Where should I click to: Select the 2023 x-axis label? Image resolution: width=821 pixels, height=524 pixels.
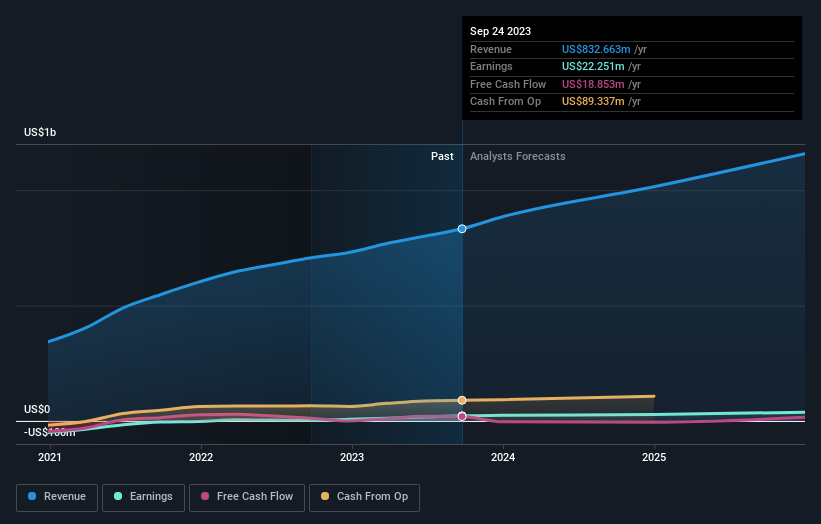click(x=352, y=458)
